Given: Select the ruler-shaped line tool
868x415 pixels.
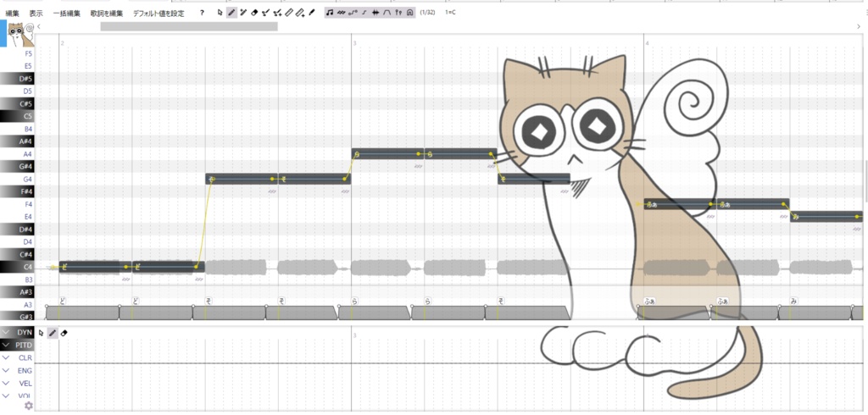Looking at the screenshot, I should tap(288, 13).
